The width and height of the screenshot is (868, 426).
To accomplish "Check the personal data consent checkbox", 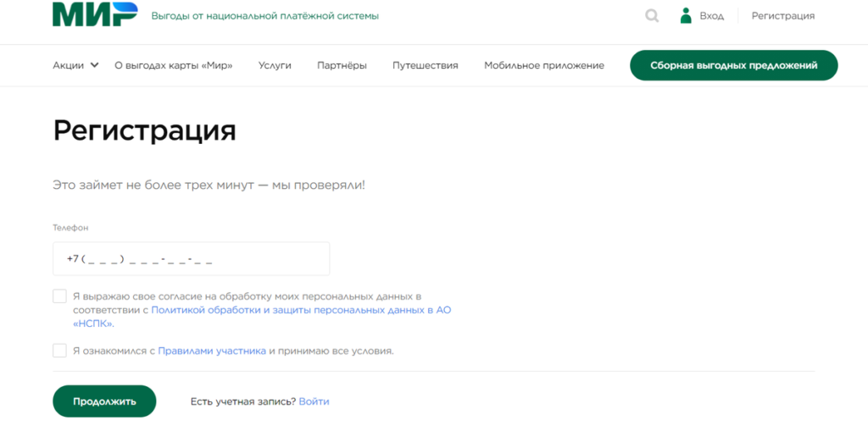I will (x=59, y=296).
